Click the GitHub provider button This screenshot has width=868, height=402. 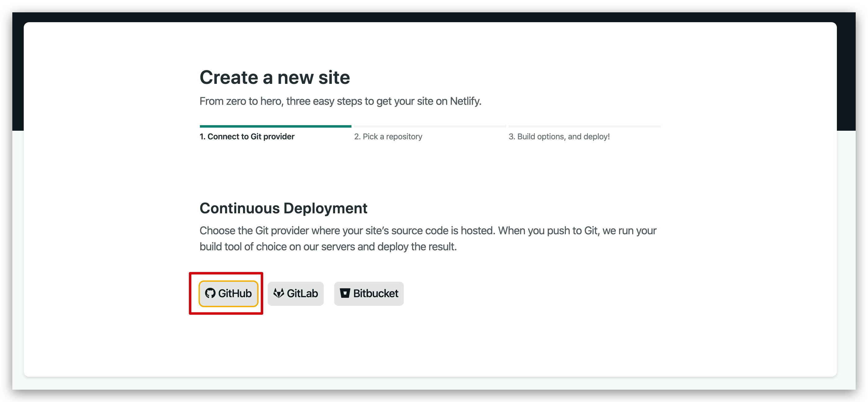click(x=228, y=293)
